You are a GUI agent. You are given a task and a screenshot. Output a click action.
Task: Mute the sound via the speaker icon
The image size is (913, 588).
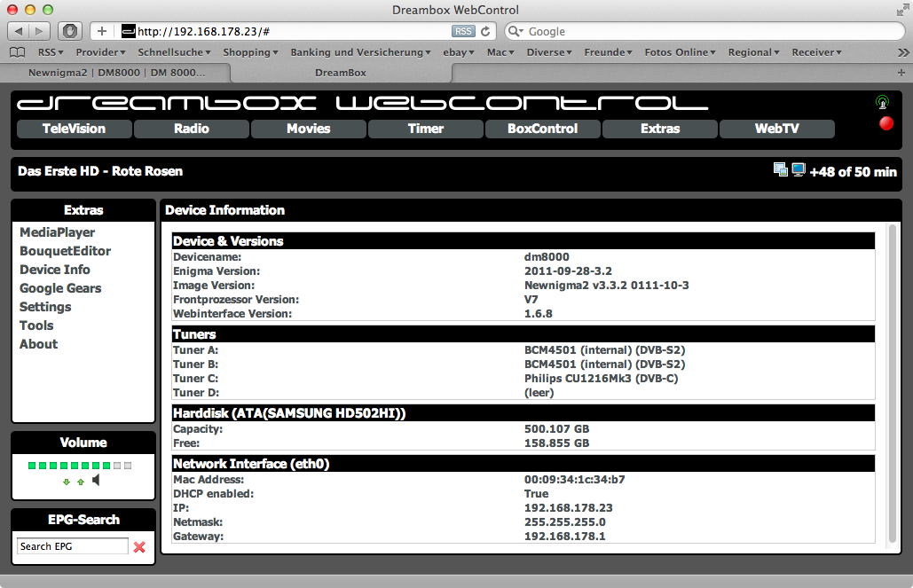[97, 481]
